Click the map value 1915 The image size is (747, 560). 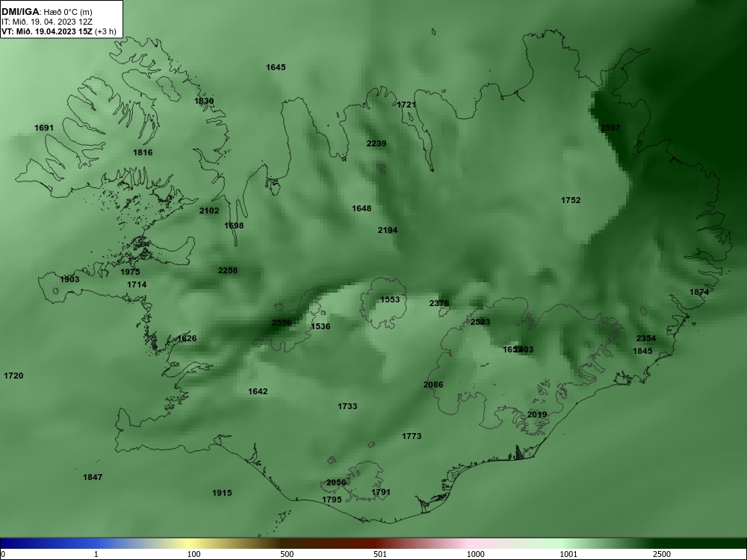(x=222, y=493)
